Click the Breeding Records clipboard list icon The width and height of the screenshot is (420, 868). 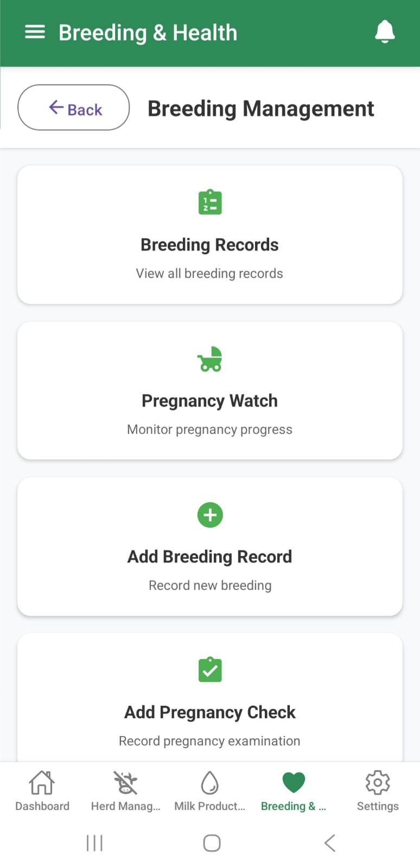pos(210,202)
